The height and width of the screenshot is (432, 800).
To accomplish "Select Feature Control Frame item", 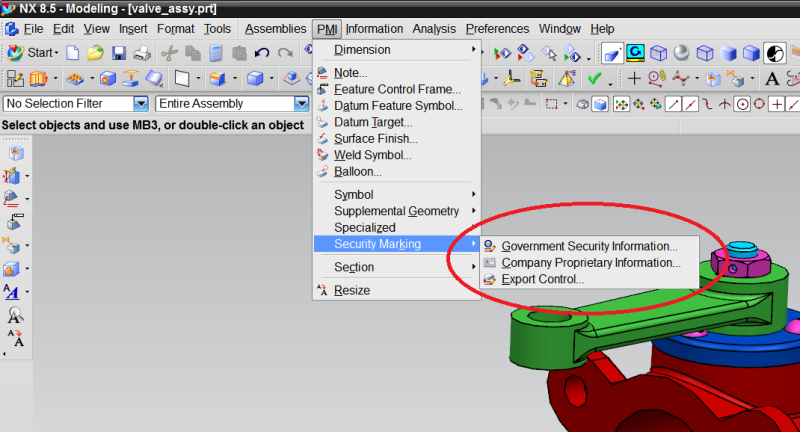I will (x=397, y=89).
